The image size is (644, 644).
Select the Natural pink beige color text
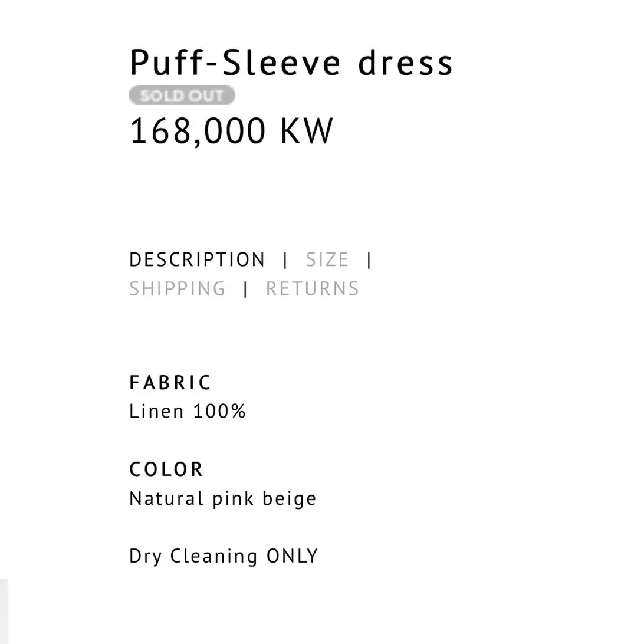pos(222,499)
